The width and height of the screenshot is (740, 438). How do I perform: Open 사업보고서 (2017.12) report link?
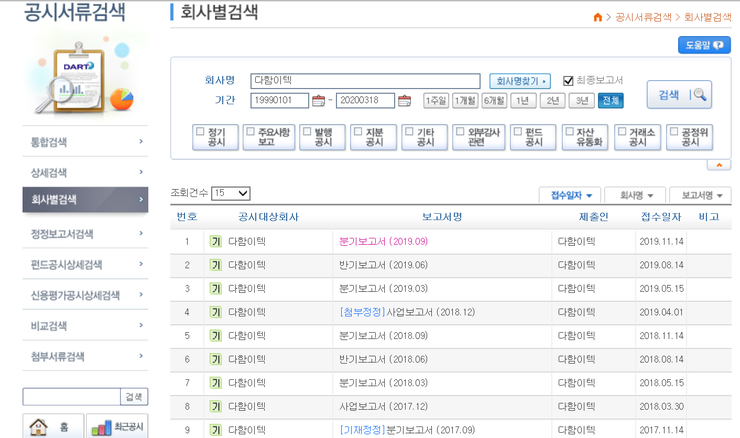[383, 406]
